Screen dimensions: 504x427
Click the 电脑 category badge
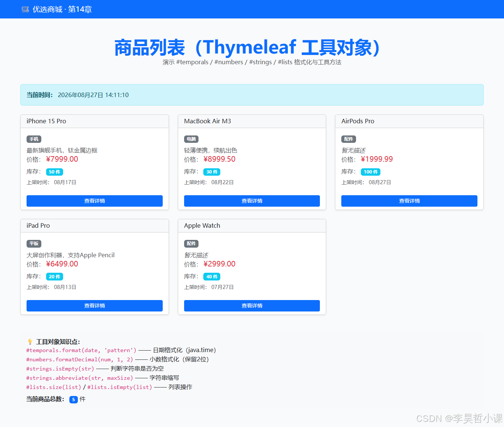pyautogui.click(x=191, y=139)
